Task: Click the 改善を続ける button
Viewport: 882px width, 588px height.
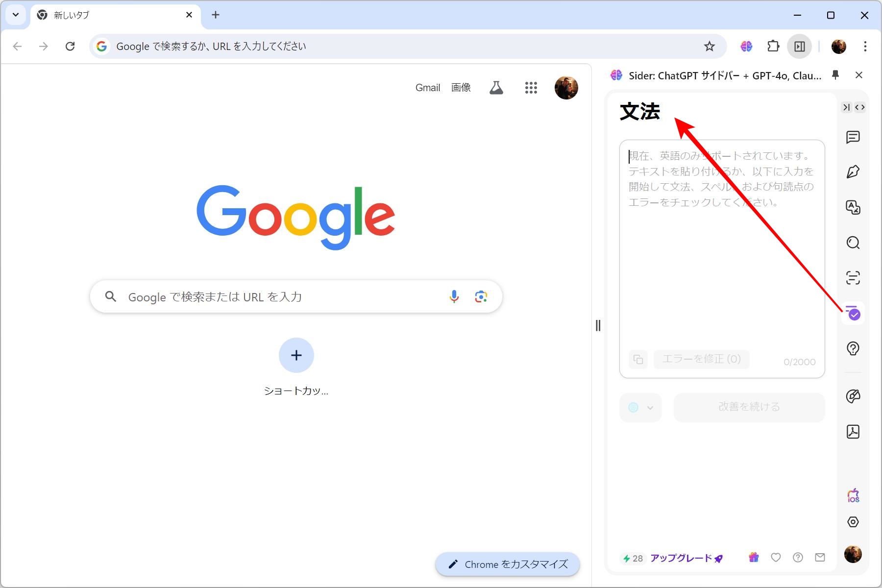Action: [x=749, y=407]
